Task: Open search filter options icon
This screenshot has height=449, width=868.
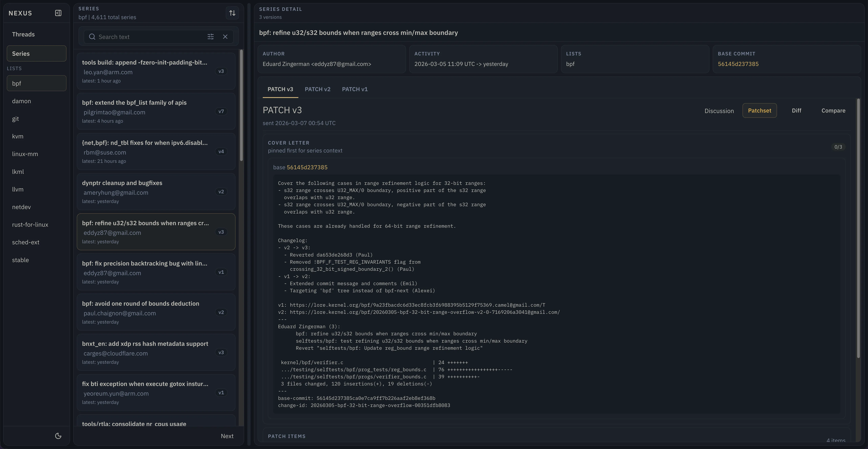Action: coord(211,37)
